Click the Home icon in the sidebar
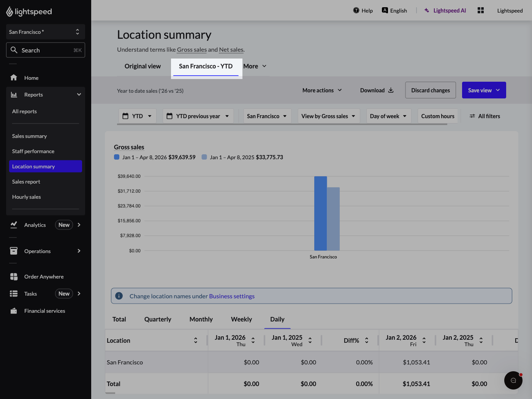532x399 pixels. (14, 78)
